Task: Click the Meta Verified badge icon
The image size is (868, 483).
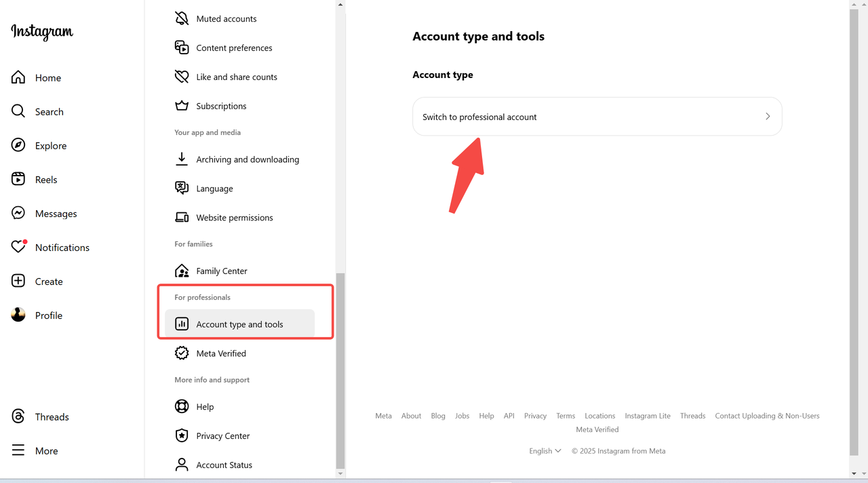Action: coord(182,353)
